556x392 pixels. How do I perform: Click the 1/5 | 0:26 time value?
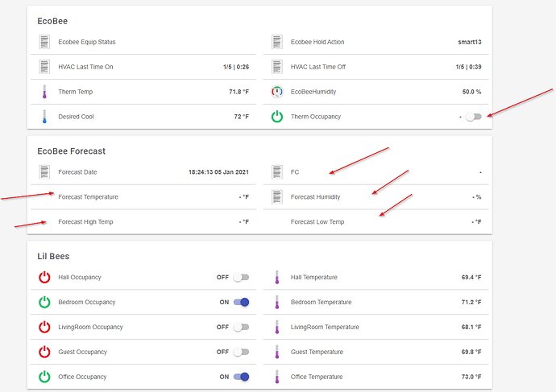point(236,67)
